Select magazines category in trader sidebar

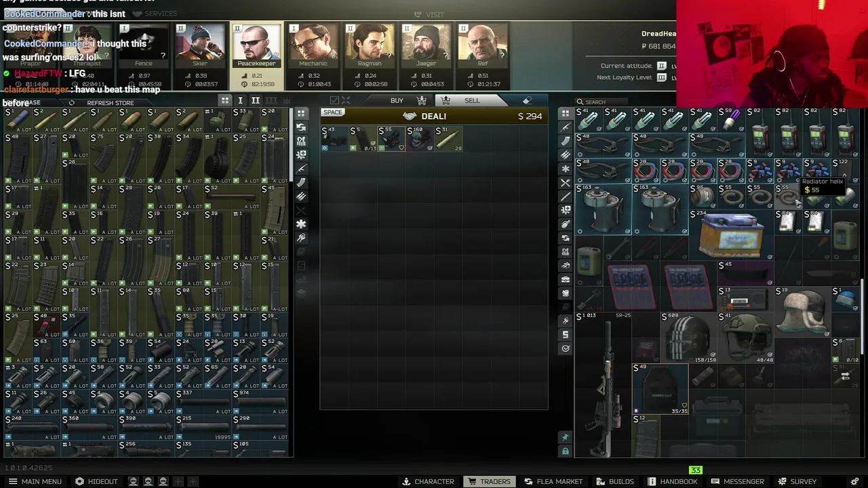(x=301, y=183)
